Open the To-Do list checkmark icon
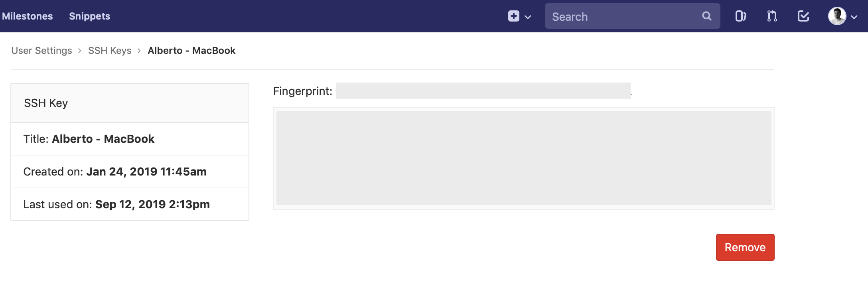The image size is (868, 284). 803,16
